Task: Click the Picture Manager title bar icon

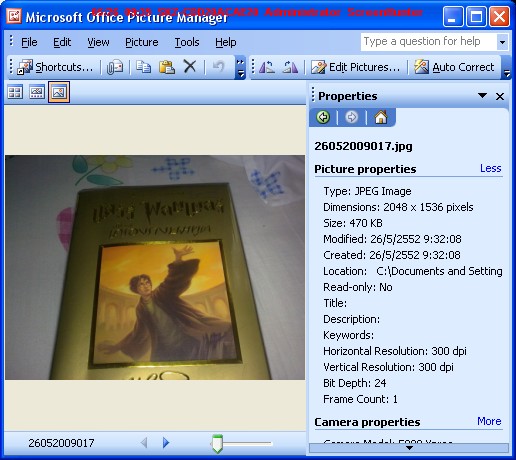Action: click(x=14, y=16)
